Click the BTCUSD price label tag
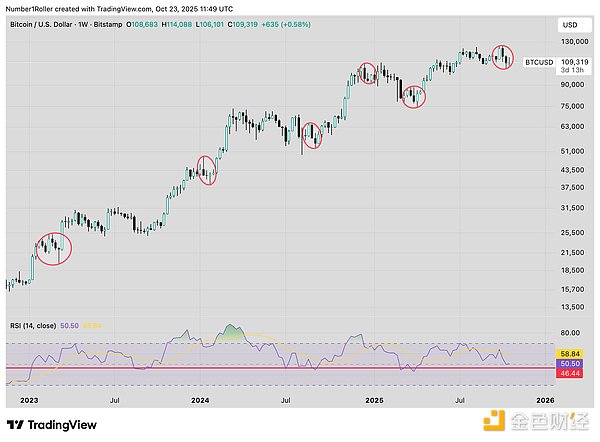Image resolution: width=600 pixels, height=442 pixels. pyautogui.click(x=539, y=62)
